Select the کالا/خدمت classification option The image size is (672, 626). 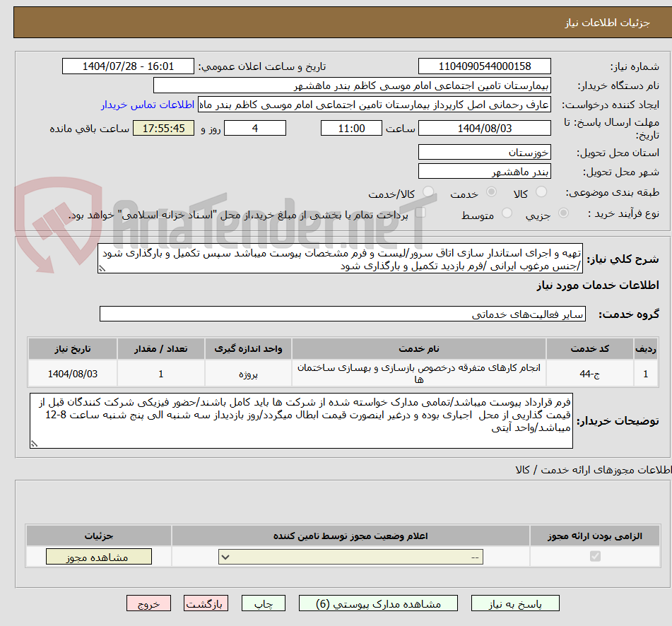427,192
